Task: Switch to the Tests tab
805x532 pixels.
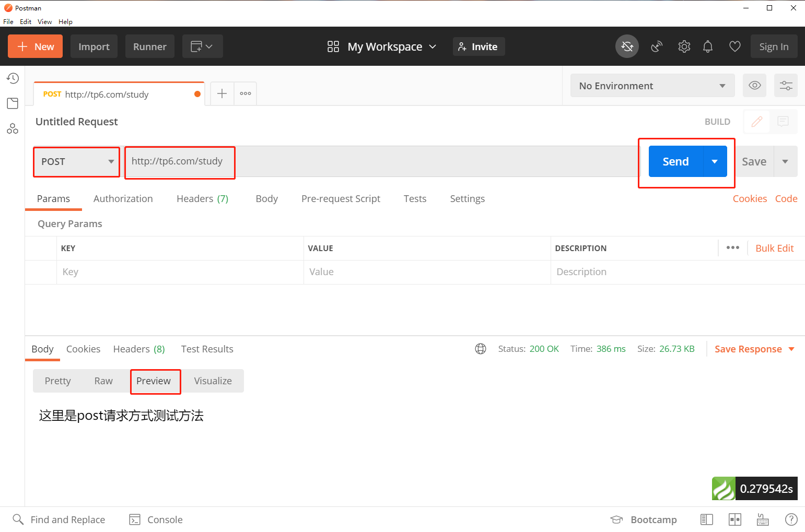Action: 415,198
